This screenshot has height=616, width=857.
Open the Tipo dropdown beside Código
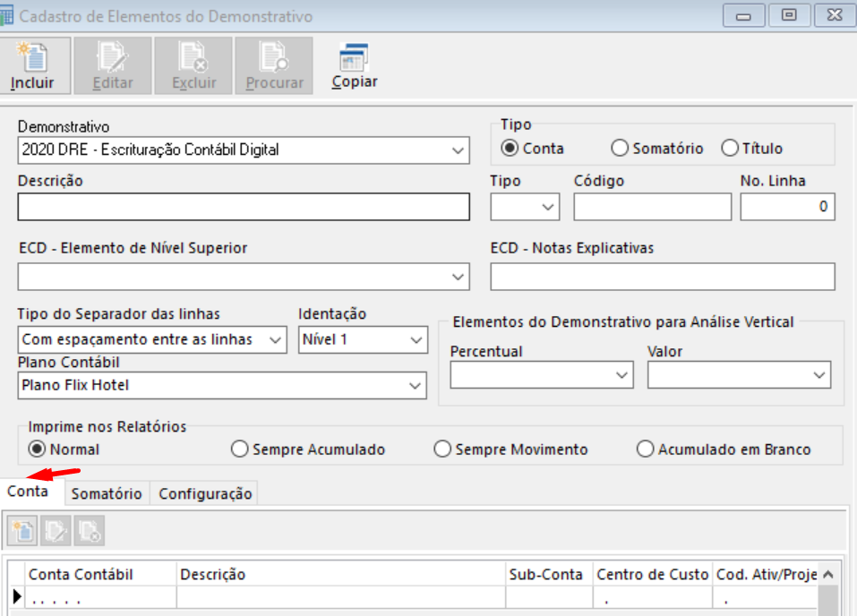pos(548,207)
